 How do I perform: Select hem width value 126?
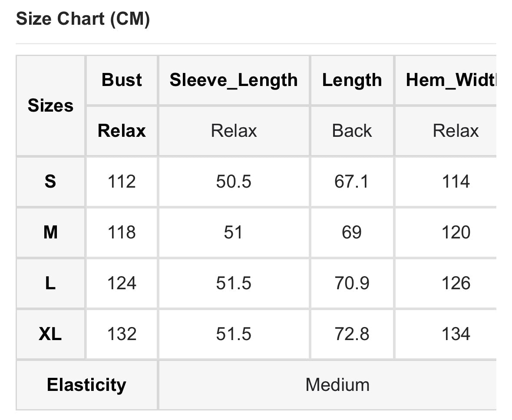[456, 284]
